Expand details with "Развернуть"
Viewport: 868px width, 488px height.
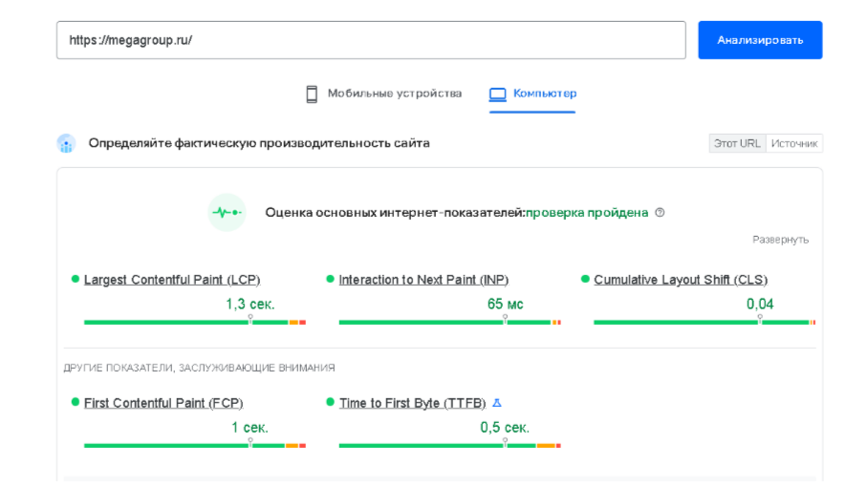(780, 240)
